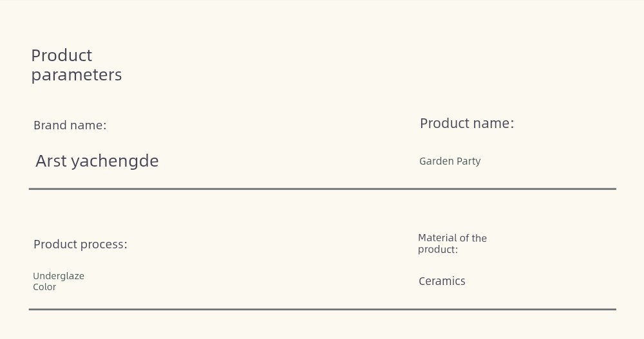Click "Product" in the "Product name:" label
This screenshot has width=644, height=339.
pos(445,124)
